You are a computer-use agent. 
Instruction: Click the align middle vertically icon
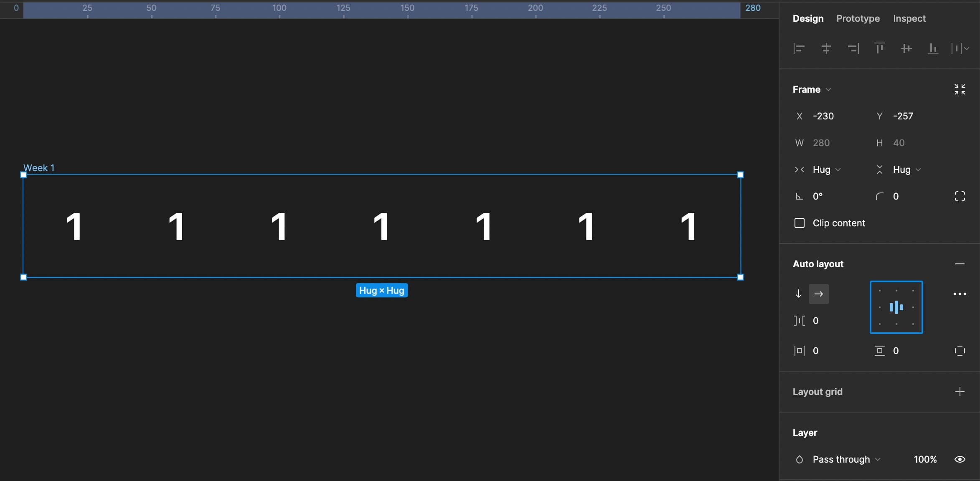tap(905, 48)
